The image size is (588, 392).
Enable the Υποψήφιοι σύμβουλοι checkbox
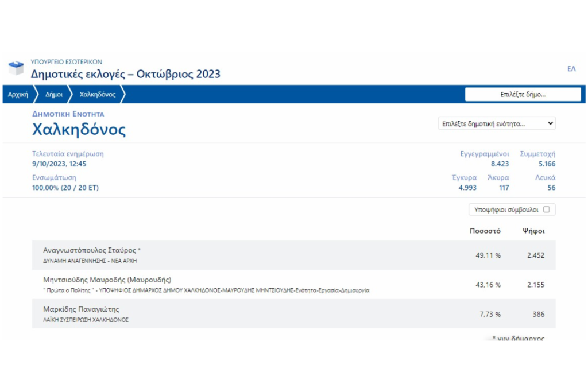tap(546, 209)
